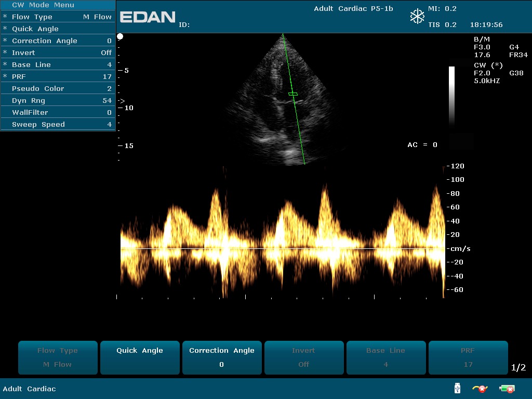
Task: Select WallFilter in the CW menu
Action: point(58,112)
